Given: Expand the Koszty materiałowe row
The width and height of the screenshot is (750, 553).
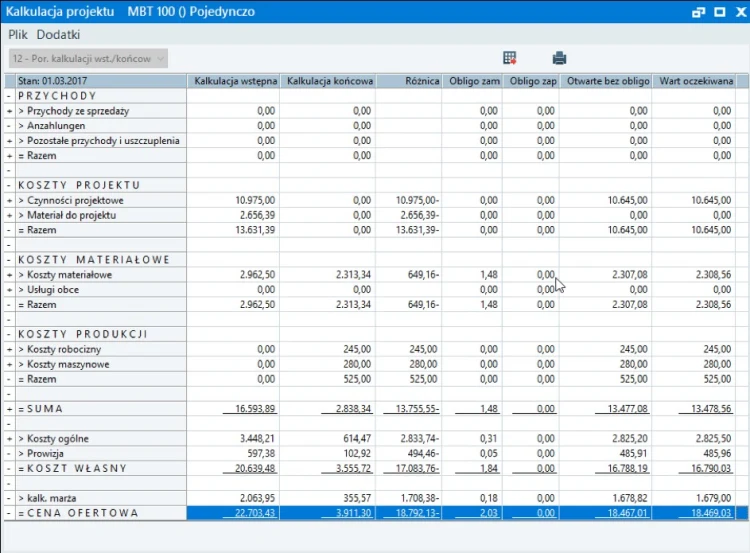Looking at the screenshot, I should 9,274.
